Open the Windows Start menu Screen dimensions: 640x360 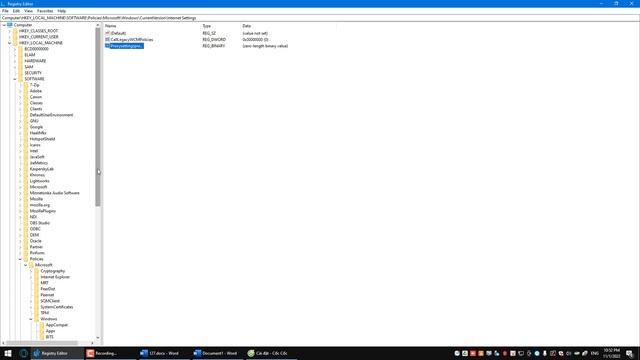(8, 353)
